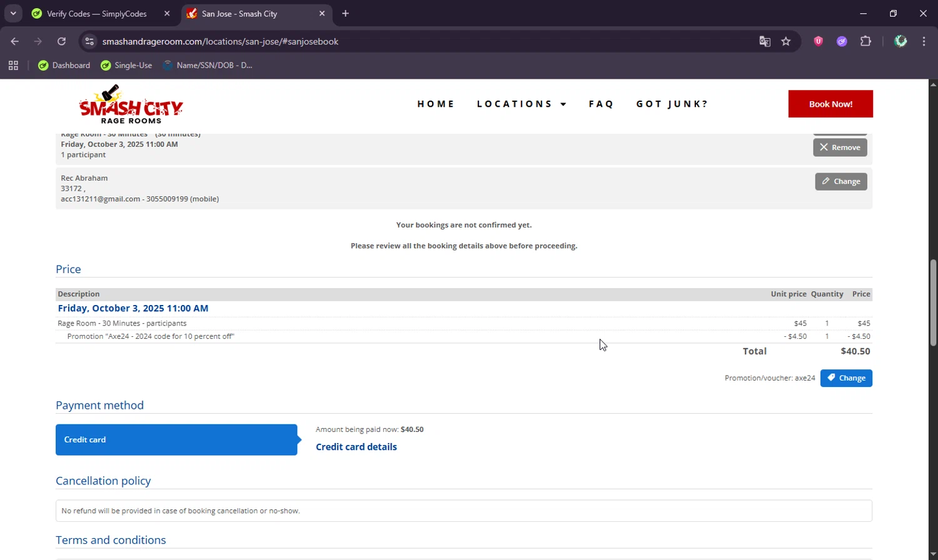Click the no refund policy text box
The image size is (938, 560).
(463, 511)
